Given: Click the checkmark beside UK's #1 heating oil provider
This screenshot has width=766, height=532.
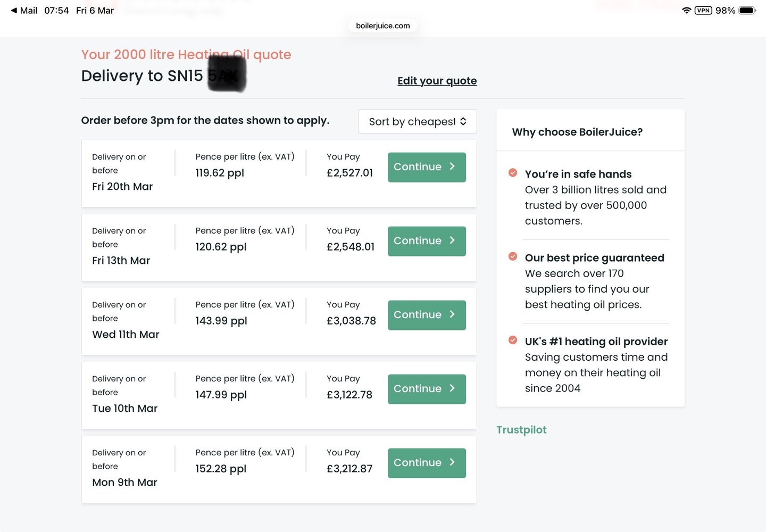Looking at the screenshot, I should tap(513, 340).
